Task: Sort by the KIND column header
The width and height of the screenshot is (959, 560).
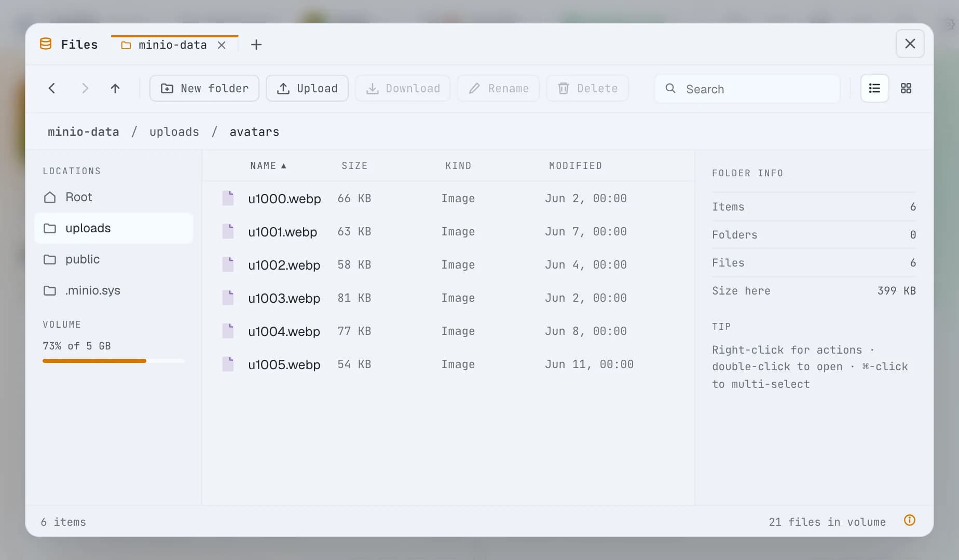Action: point(458,166)
